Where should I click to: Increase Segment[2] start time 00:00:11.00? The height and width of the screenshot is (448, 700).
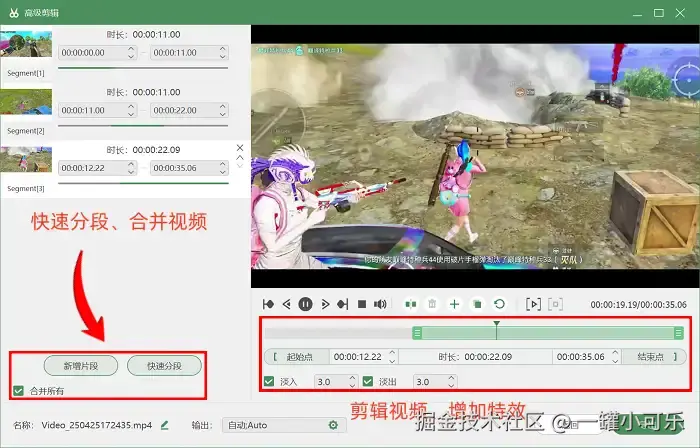(x=131, y=106)
